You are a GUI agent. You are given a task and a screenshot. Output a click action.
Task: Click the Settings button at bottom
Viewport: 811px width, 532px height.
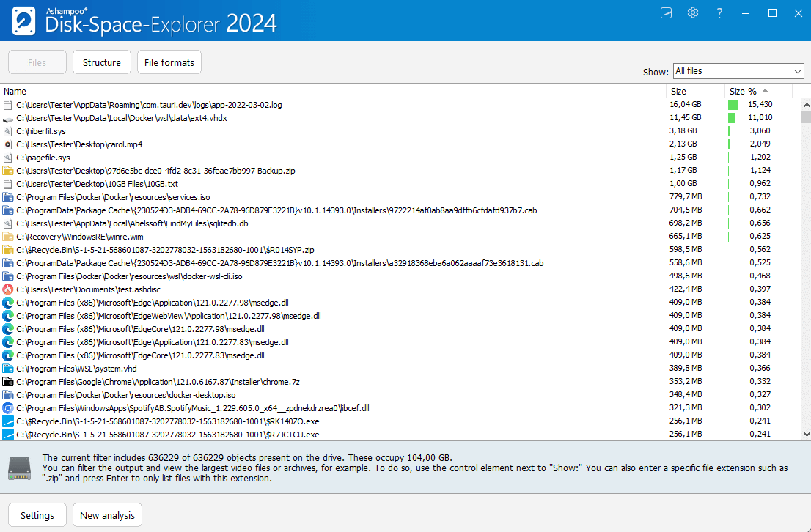tap(37, 515)
